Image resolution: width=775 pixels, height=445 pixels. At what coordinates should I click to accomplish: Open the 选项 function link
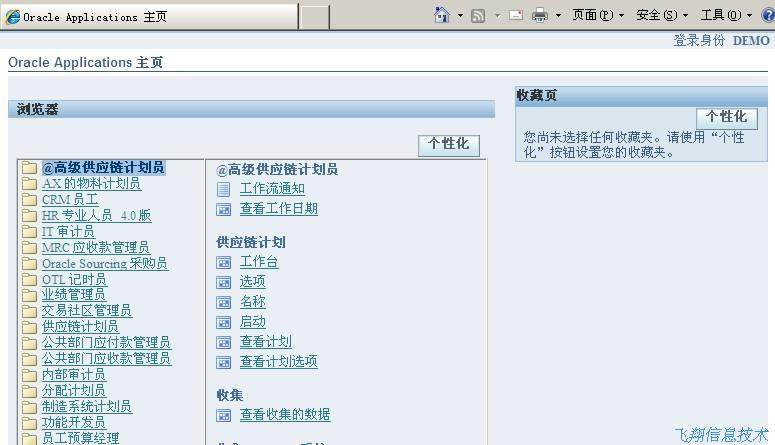253,281
